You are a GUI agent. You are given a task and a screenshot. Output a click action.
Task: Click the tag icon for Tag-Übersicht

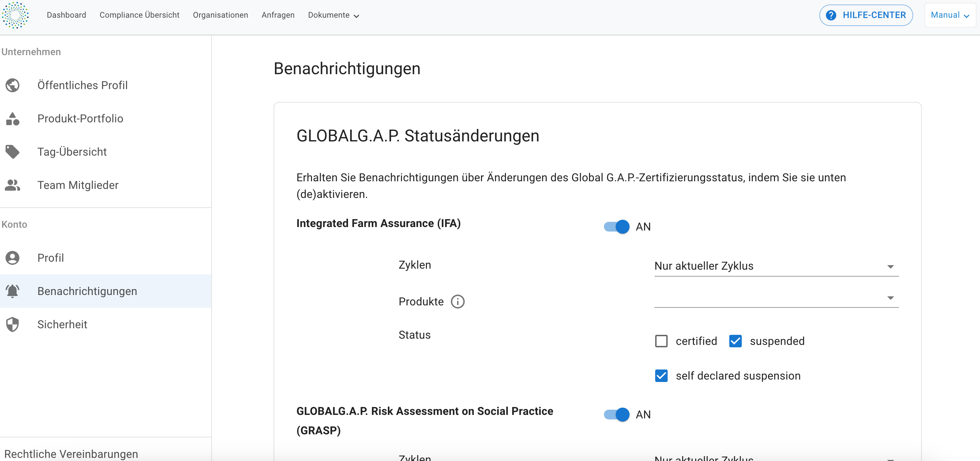[12, 152]
